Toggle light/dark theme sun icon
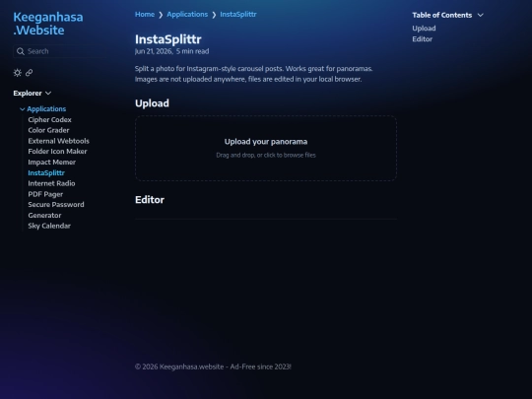 (18, 73)
